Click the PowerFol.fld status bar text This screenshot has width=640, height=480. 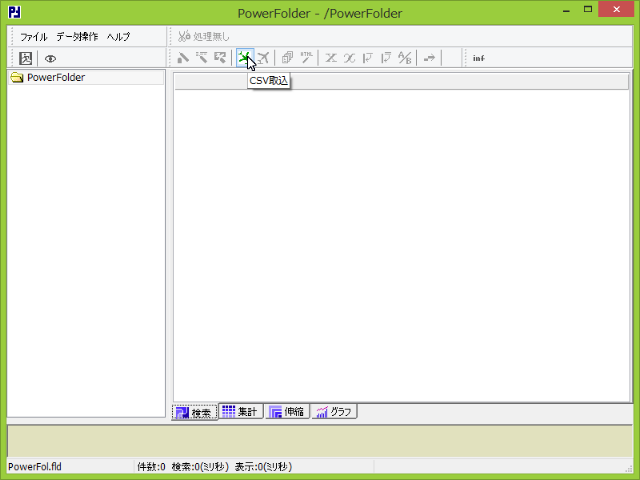click(x=35, y=467)
